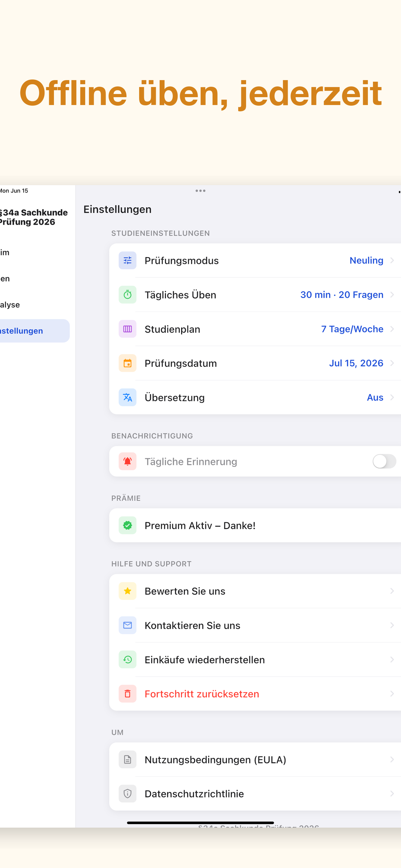Tap the Prüfungsdatum label
The image size is (401, 868).
point(180,363)
